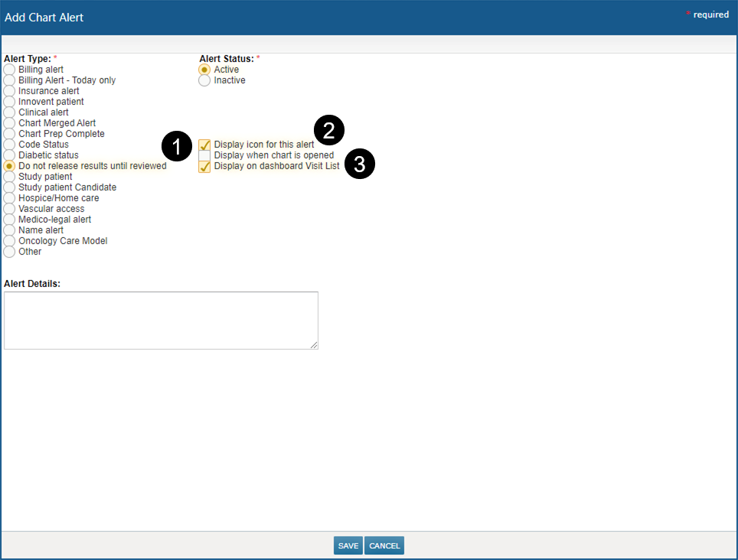Screen dimensions: 738x560
Task: Choose Billing Alert - Today only option
Action: click(x=9, y=80)
